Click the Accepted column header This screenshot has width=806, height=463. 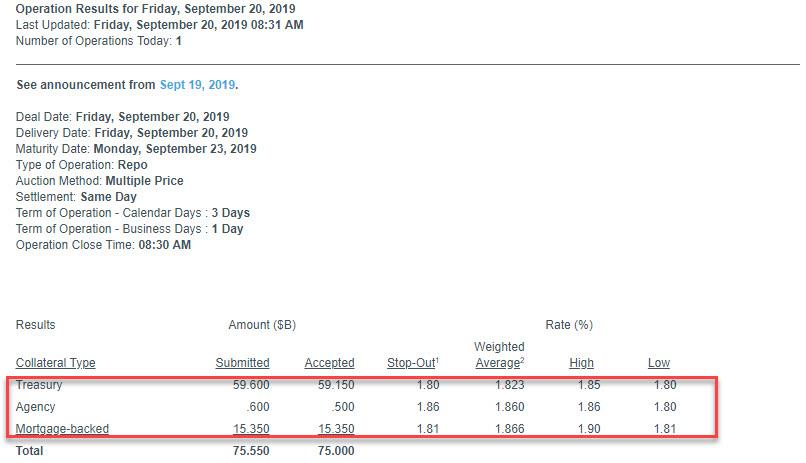[329, 363]
